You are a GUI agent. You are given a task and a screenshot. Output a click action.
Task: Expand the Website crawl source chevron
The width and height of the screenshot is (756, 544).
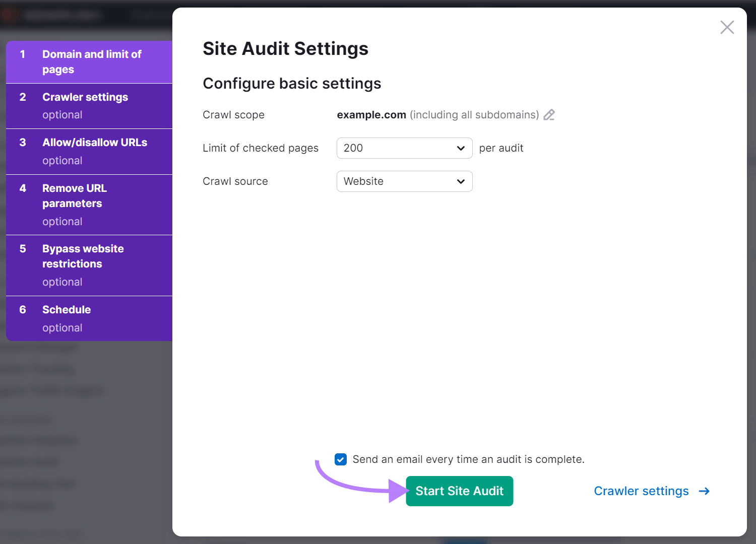click(x=460, y=181)
